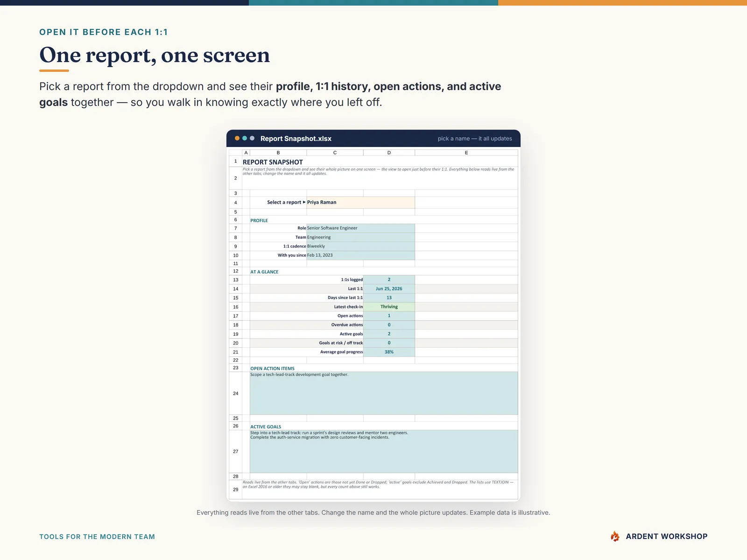Click the 1:1s logged value cell

(389, 280)
